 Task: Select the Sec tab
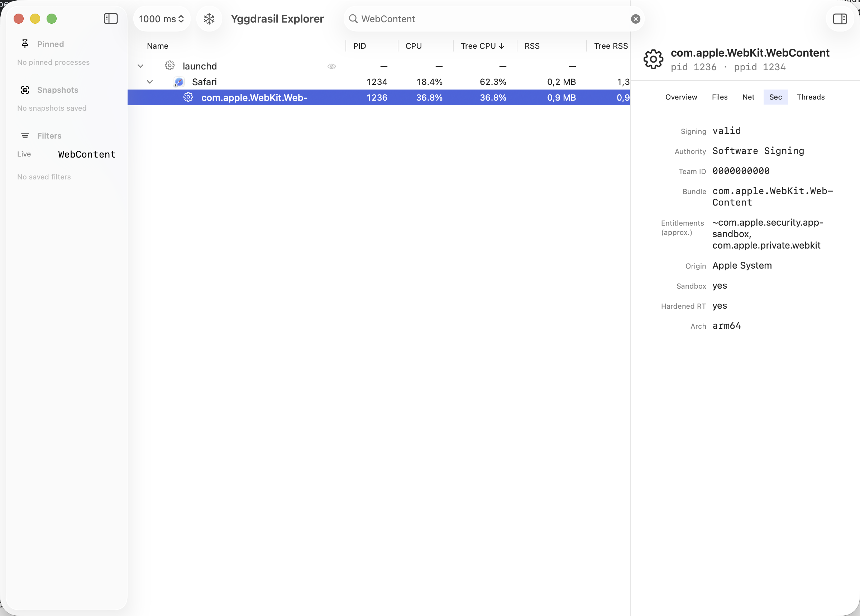coord(775,97)
